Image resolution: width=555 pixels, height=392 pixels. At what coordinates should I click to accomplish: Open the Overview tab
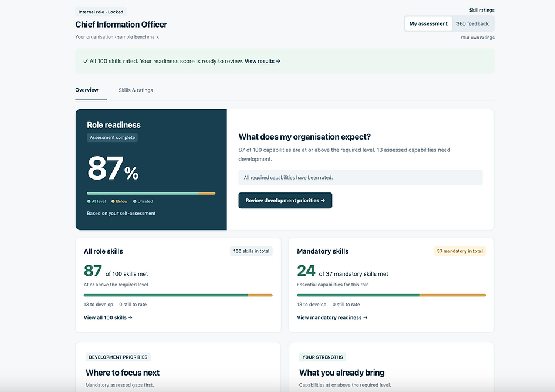click(87, 90)
